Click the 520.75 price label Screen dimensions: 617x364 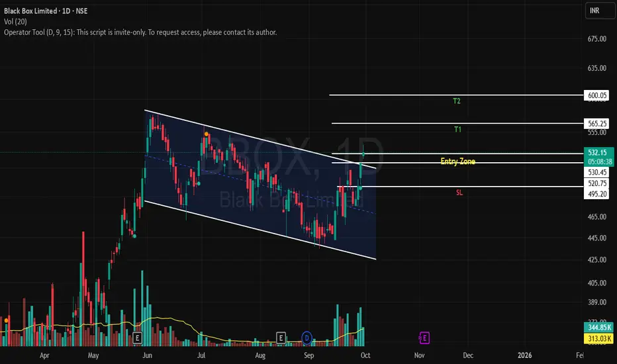(596, 183)
